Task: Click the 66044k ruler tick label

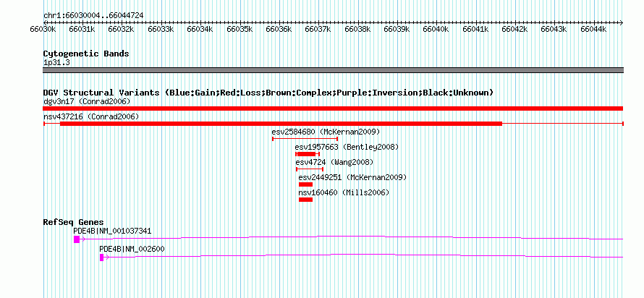Action: (594, 29)
